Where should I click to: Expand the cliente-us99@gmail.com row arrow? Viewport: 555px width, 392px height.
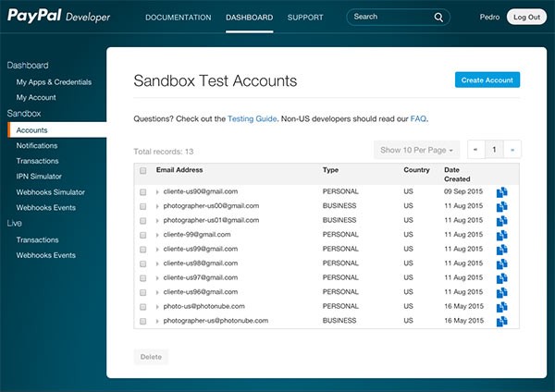coord(157,250)
